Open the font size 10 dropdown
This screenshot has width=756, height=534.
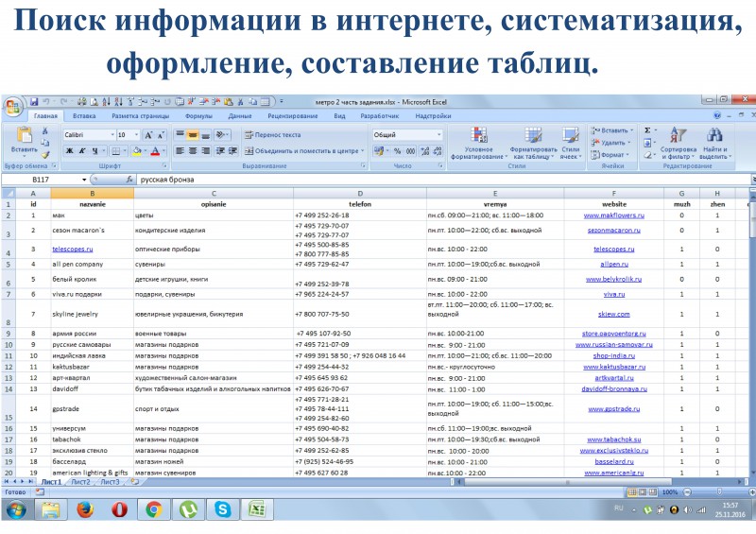pyautogui.click(x=136, y=135)
